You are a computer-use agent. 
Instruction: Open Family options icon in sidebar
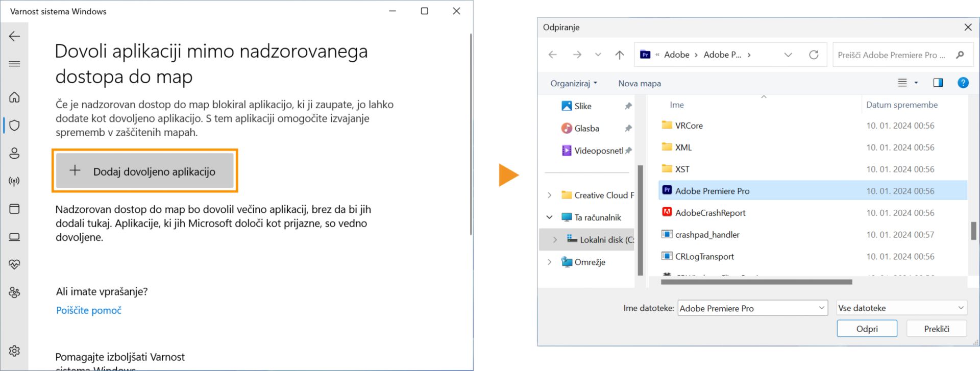[15, 292]
